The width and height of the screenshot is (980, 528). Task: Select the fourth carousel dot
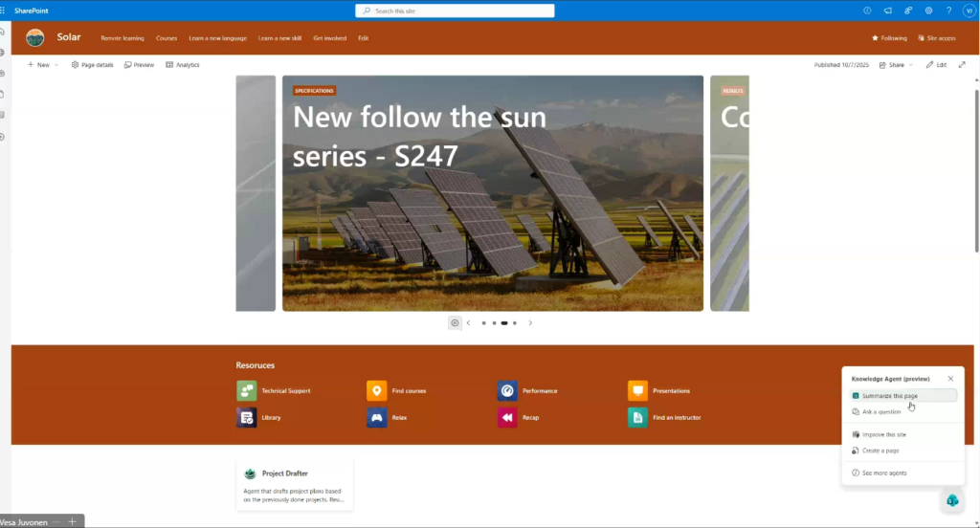514,323
